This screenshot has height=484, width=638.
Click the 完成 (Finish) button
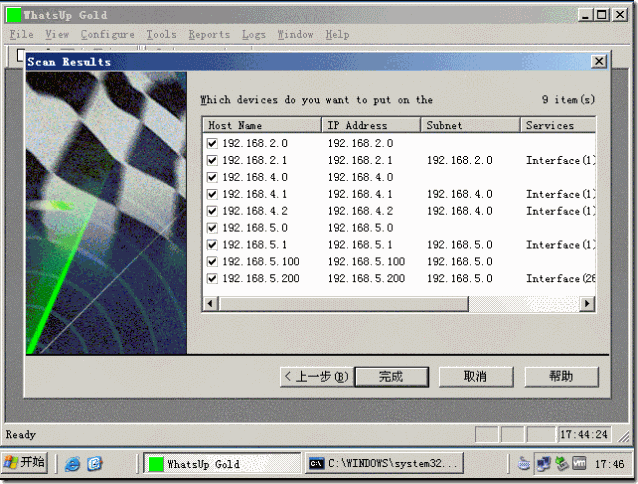392,377
